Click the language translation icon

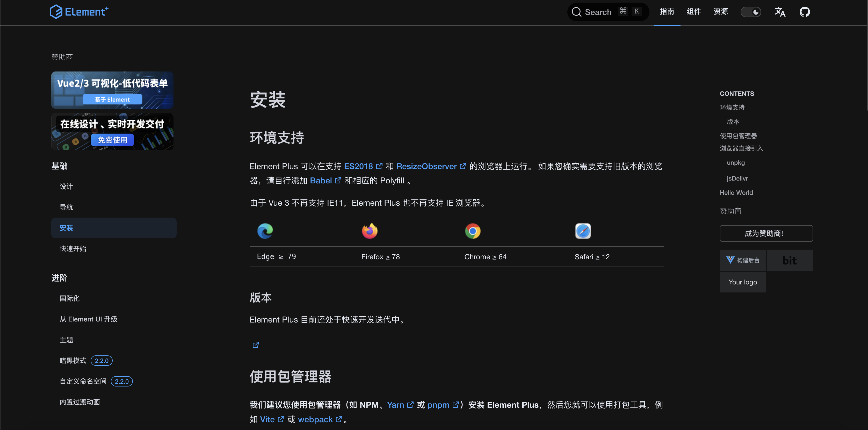click(x=779, y=12)
